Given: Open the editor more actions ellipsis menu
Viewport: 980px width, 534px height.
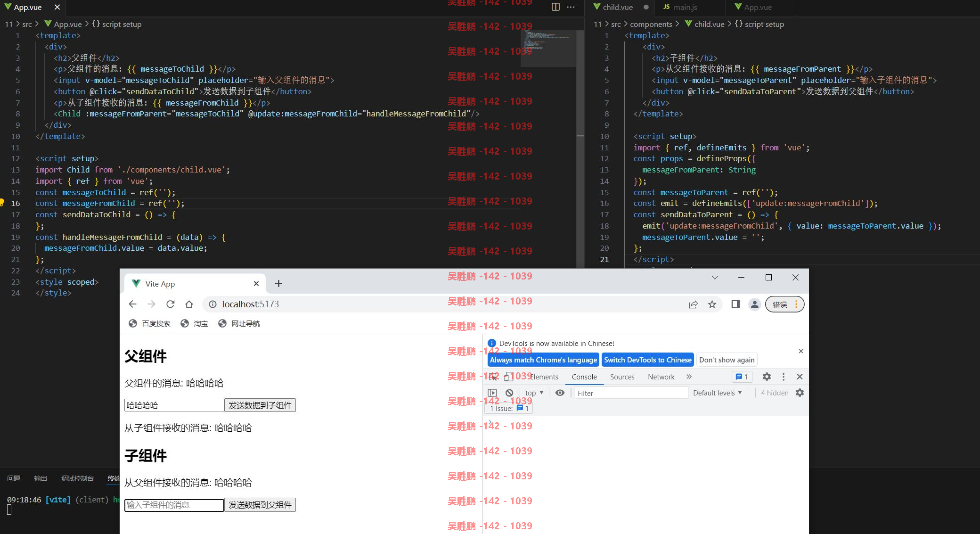Looking at the screenshot, I should (571, 7).
